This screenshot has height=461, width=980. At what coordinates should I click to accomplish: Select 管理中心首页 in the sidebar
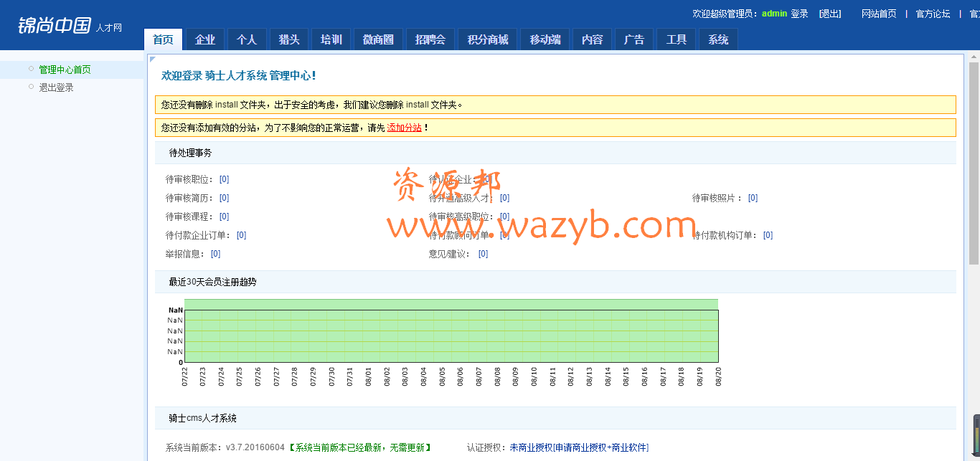(x=65, y=70)
